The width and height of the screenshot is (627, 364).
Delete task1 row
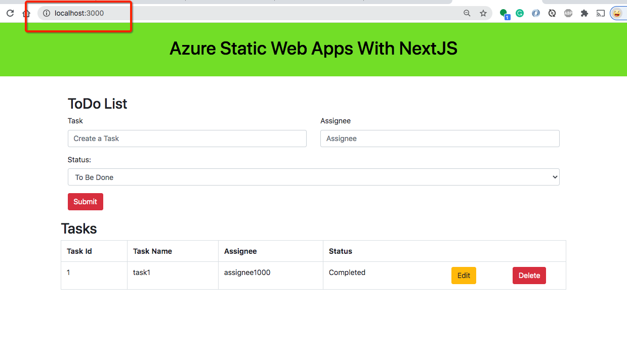click(x=529, y=276)
